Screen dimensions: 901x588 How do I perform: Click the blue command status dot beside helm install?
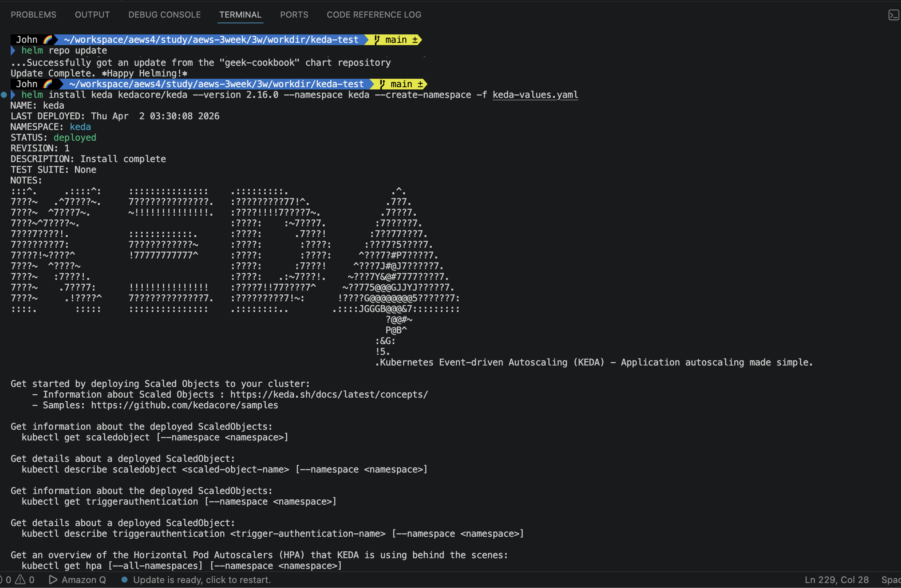4,95
